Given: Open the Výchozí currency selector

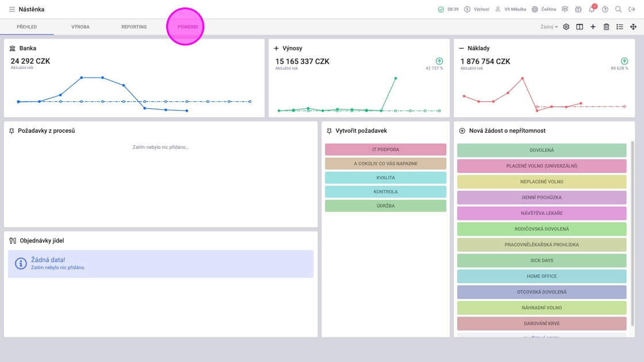Looking at the screenshot, I should (x=477, y=9).
